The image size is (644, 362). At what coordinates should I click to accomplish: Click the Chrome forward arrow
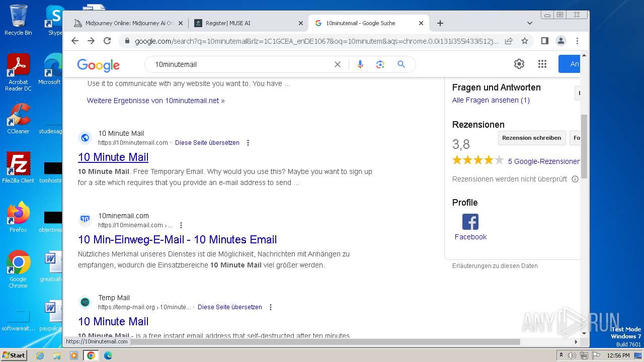point(91,41)
